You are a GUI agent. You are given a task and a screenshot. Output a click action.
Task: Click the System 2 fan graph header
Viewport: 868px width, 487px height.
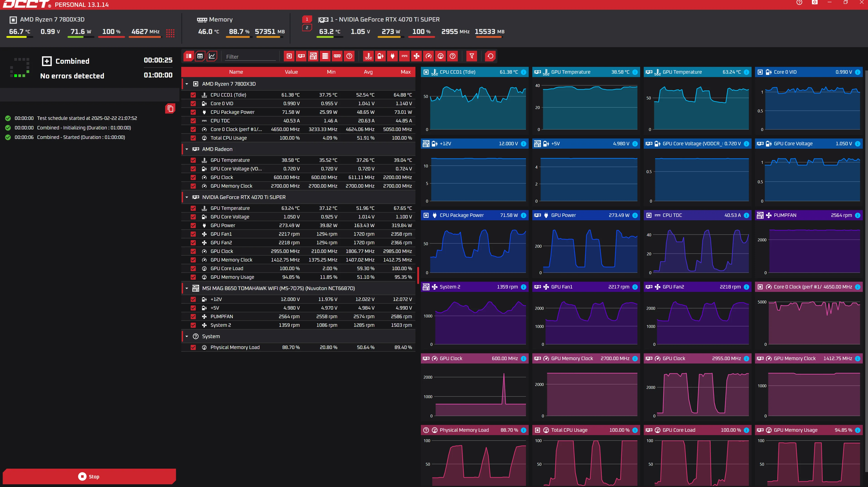pos(475,287)
